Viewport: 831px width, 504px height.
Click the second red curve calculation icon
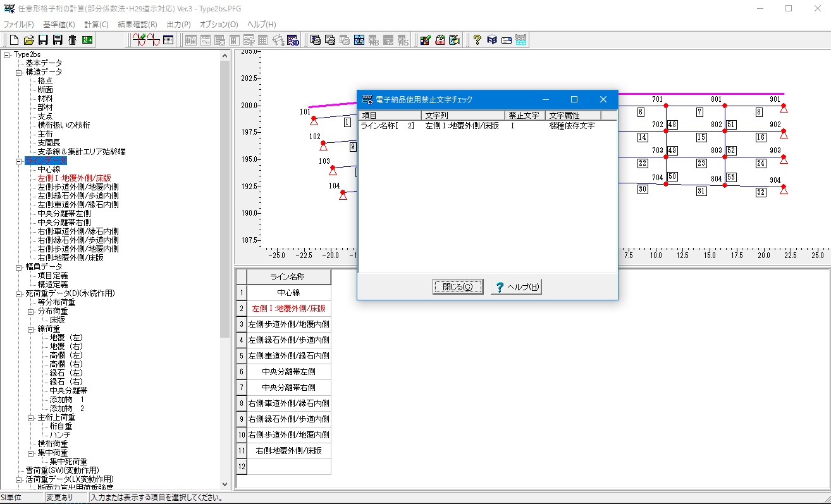pyautogui.click(x=154, y=40)
